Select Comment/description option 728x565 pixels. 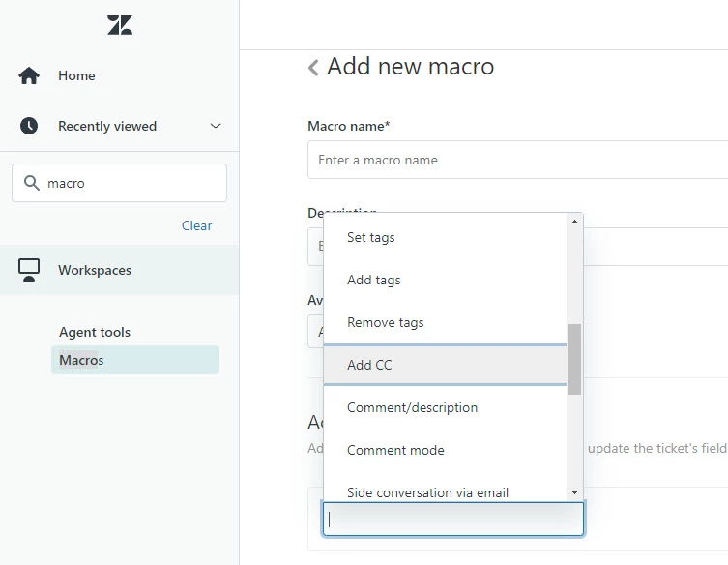(412, 407)
